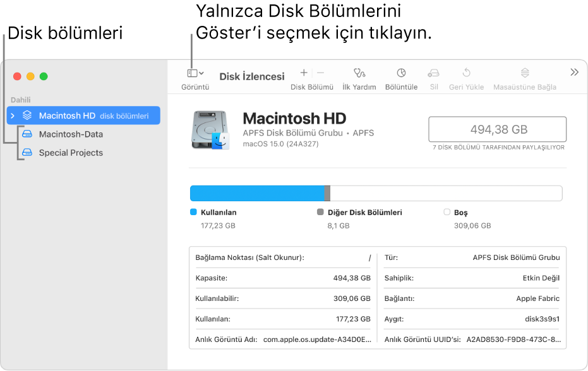Click the minus icon to remove a disk volume
The width and height of the screenshot is (588, 371).
320,73
